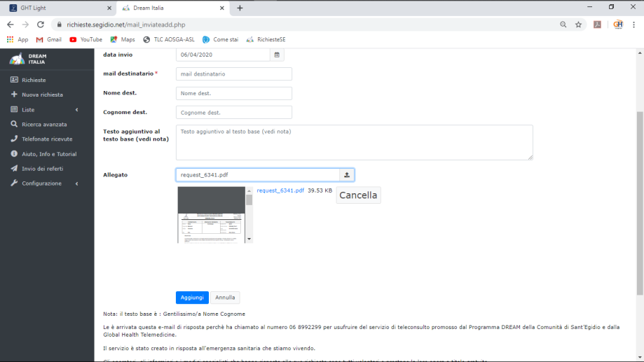Image resolution: width=644 pixels, height=362 pixels.
Task: Go to Ricerca avanzata in the sidebar
Action: [44, 124]
